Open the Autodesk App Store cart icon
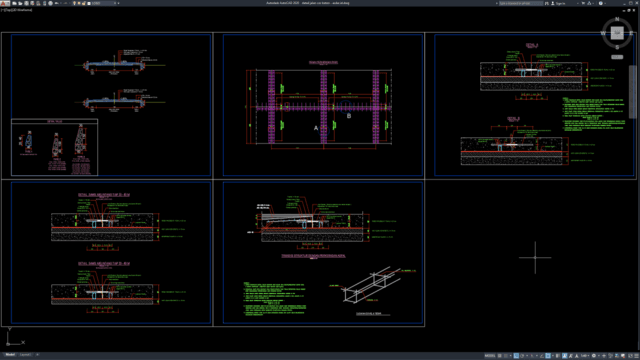Image resolution: width=640 pixels, height=360 pixels. pos(583,3)
